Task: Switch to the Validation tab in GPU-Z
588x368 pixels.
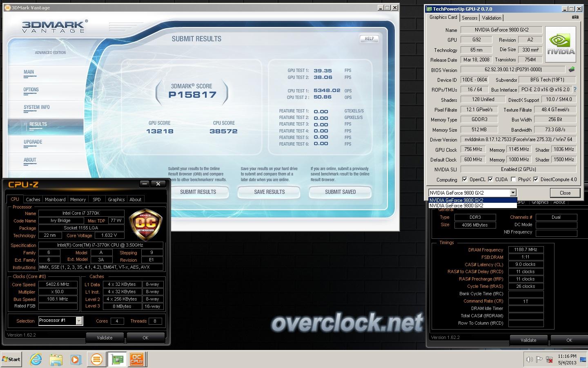Action: (492, 18)
